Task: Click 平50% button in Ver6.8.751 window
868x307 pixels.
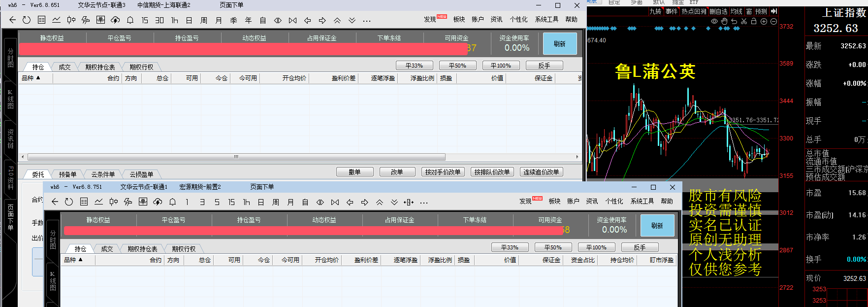Action: [x=553, y=247]
